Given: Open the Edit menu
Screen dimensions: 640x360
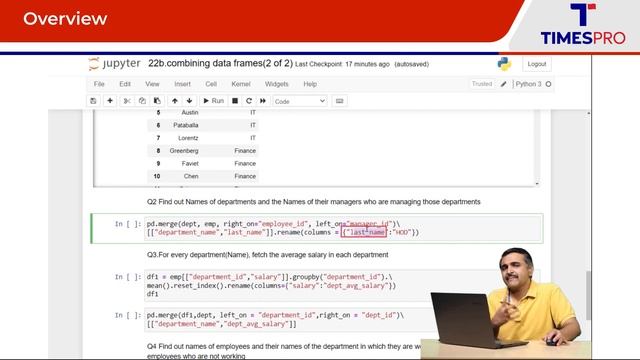Looking at the screenshot, I should (125, 84).
